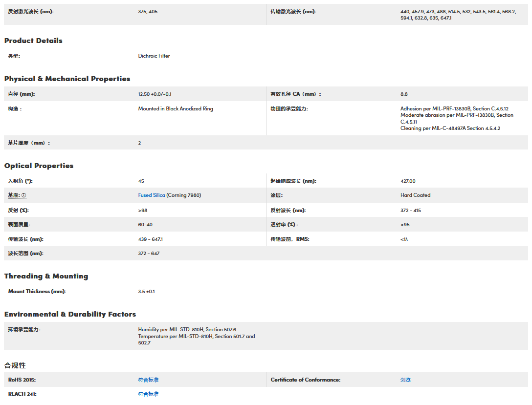Screen dimensions: 532x405
Task: Click the wavefront value <1λ
Action: (404, 239)
